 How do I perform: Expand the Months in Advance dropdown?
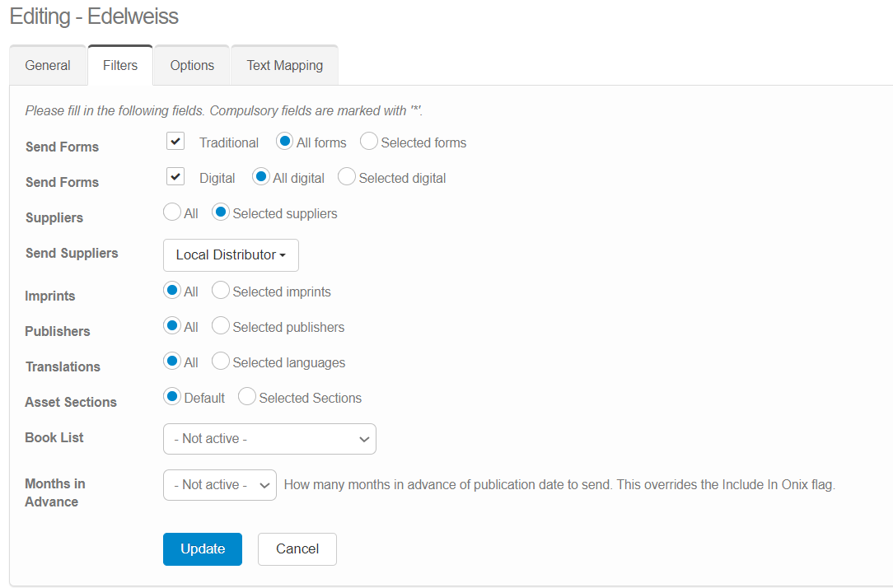point(220,485)
